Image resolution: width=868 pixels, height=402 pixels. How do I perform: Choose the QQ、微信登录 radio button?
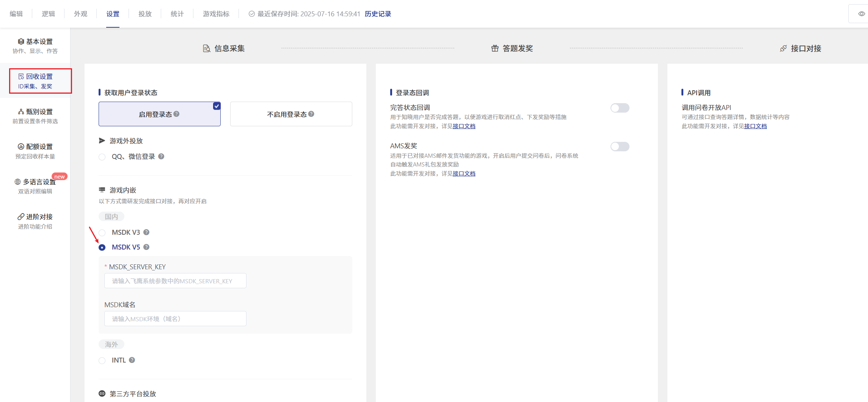tap(102, 157)
